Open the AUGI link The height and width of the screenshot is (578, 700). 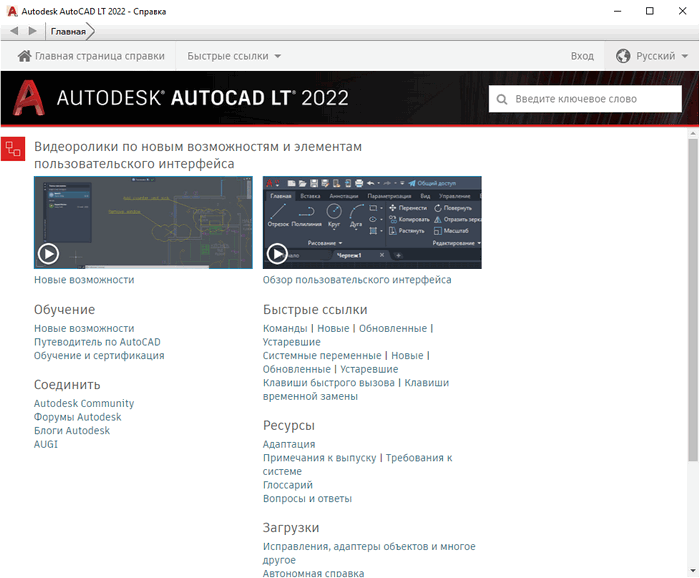click(46, 445)
